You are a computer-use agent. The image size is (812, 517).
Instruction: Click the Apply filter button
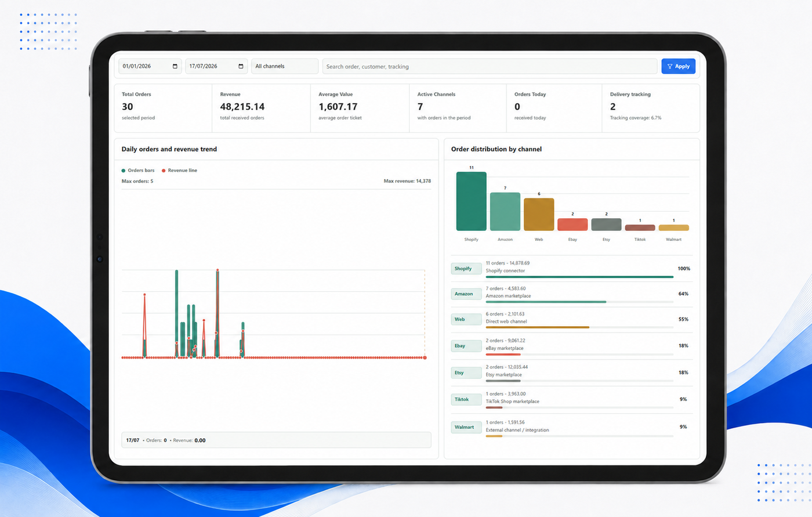pos(679,66)
